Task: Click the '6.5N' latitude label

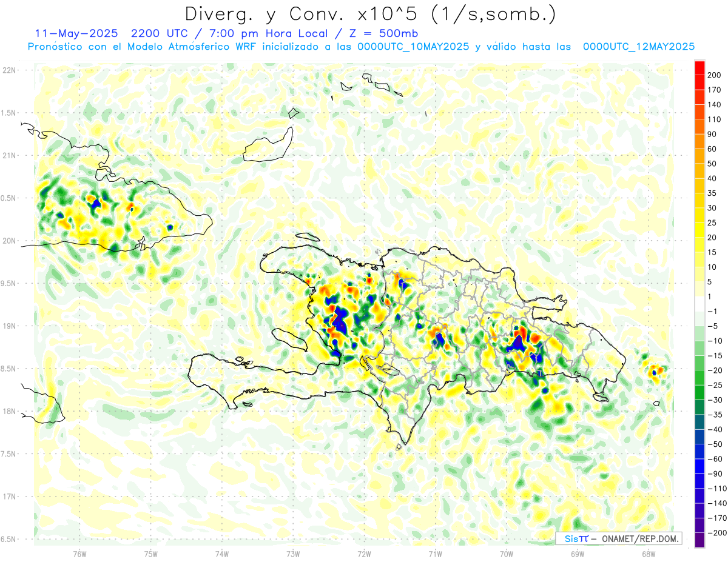Action: click(8, 539)
